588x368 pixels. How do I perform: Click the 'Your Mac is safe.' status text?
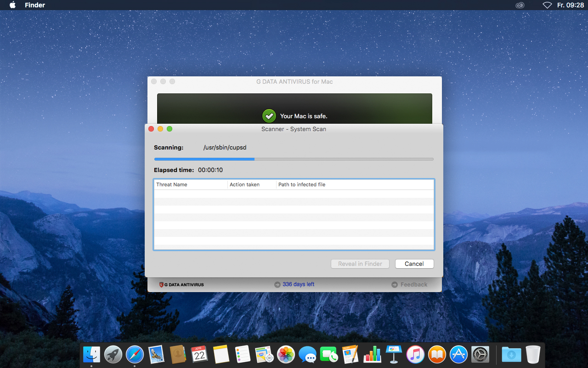[304, 116]
